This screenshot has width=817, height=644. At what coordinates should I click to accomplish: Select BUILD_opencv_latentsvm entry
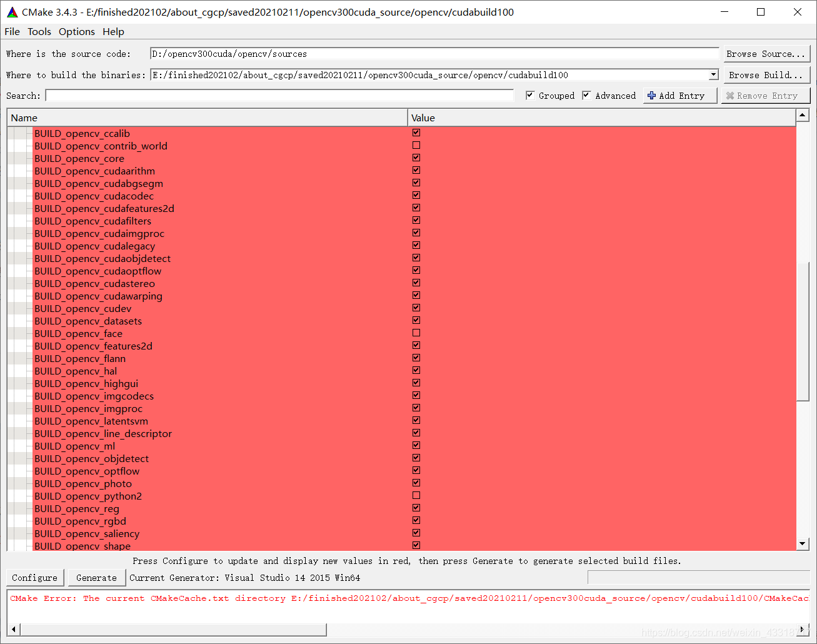(x=91, y=421)
